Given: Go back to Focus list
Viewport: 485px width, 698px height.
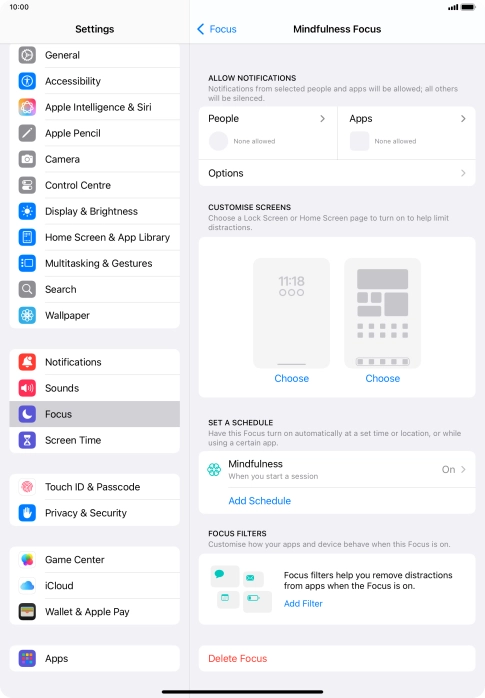Looking at the screenshot, I should 217,29.
